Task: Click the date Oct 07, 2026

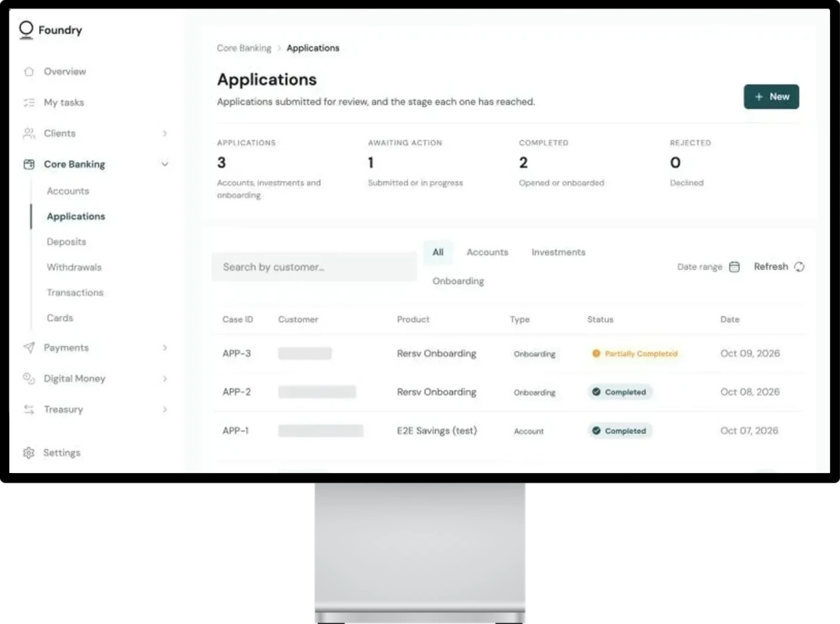Action: point(750,431)
